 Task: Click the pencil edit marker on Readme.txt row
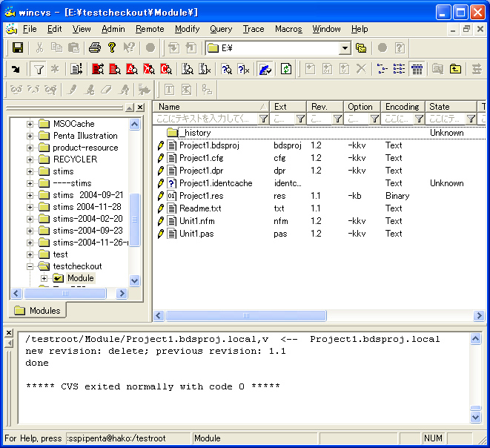click(161, 208)
